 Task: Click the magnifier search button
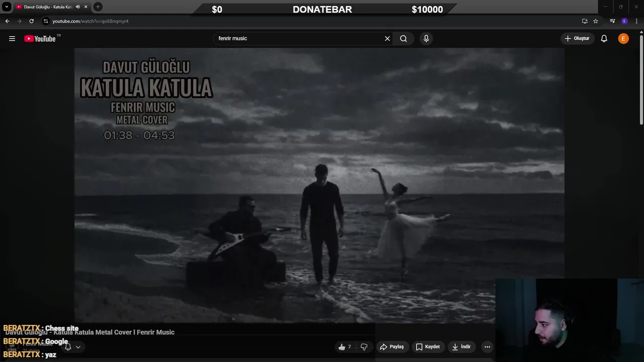pyautogui.click(x=404, y=39)
